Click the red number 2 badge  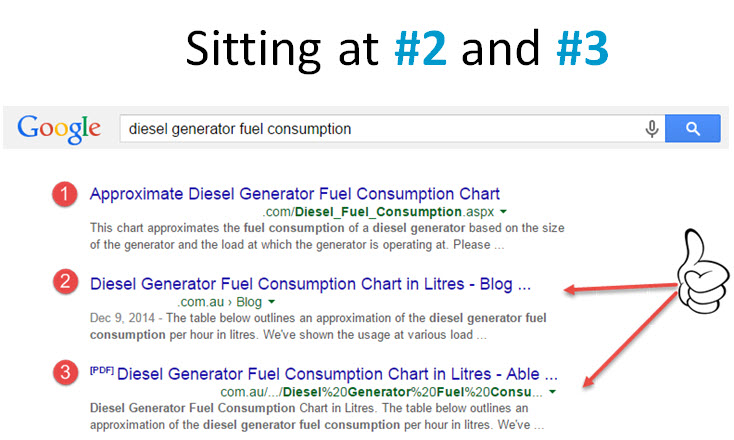[65, 283]
